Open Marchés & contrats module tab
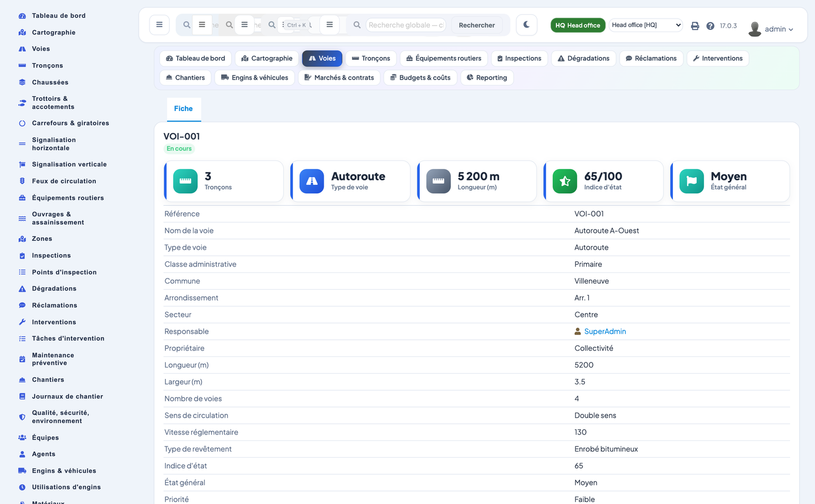The width and height of the screenshot is (815, 504). coord(339,77)
